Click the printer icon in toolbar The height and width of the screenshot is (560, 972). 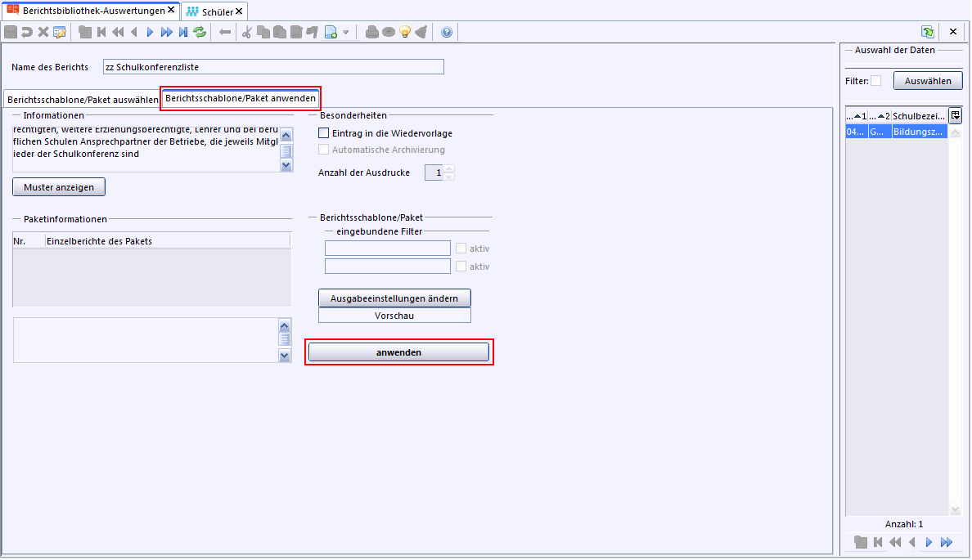click(372, 33)
